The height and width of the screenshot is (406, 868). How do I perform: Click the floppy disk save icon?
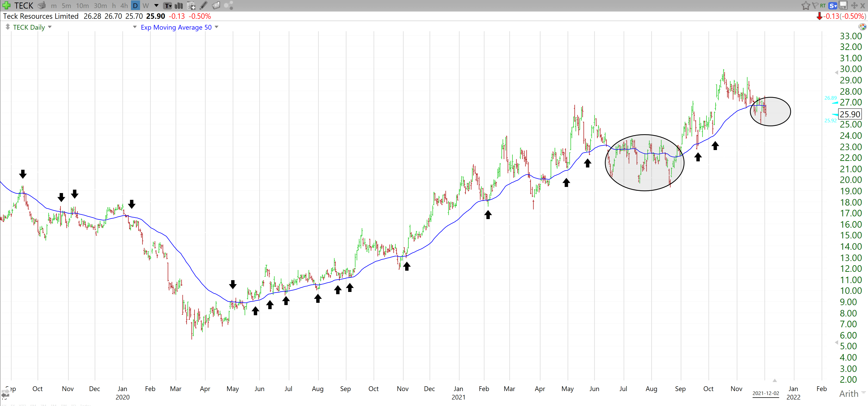tap(843, 5)
